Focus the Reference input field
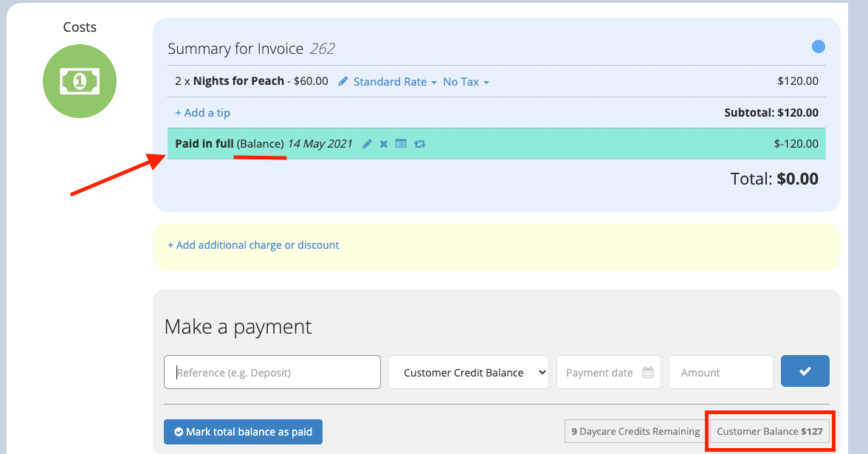Screen dimensions: 868x454 (272, 372)
